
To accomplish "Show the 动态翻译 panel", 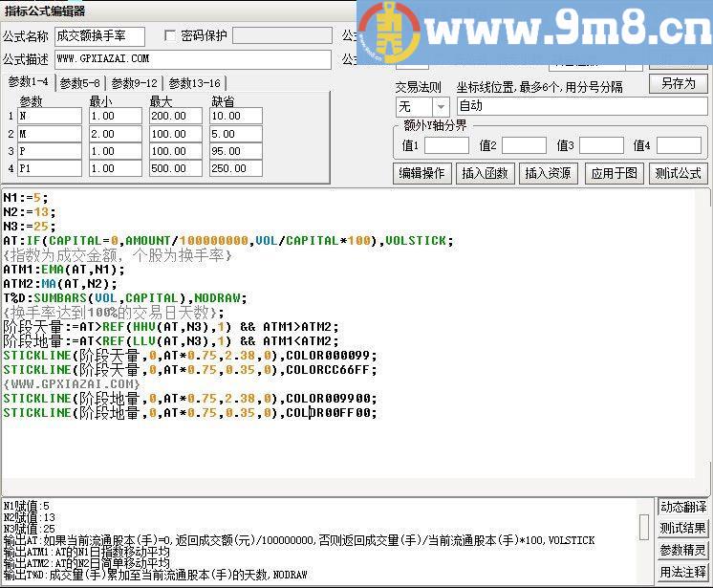I will point(682,508).
